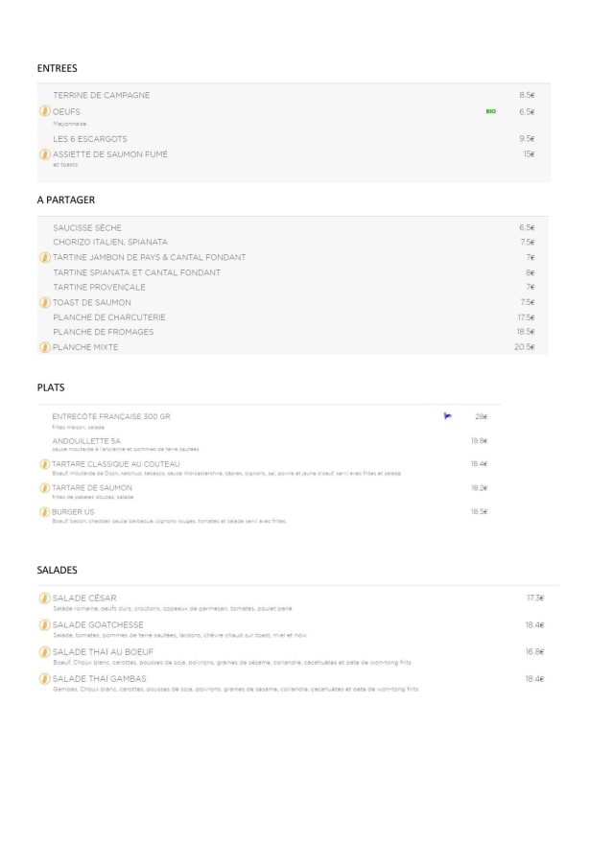Click the orange badge next to Assiette de Saumon Fumé
Screen dimensions: 614x868
[44, 154]
